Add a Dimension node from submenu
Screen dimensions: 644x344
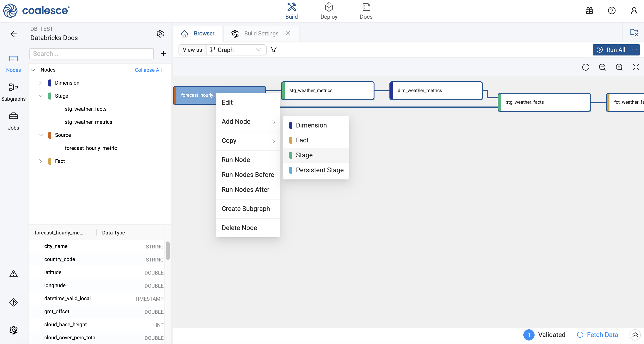click(x=316, y=125)
